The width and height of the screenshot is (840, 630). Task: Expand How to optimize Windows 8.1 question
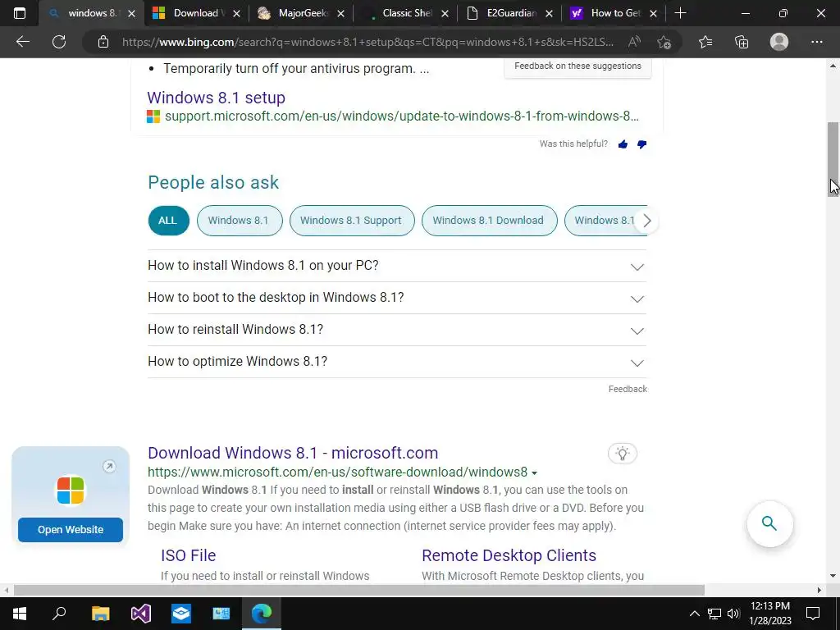tap(397, 362)
